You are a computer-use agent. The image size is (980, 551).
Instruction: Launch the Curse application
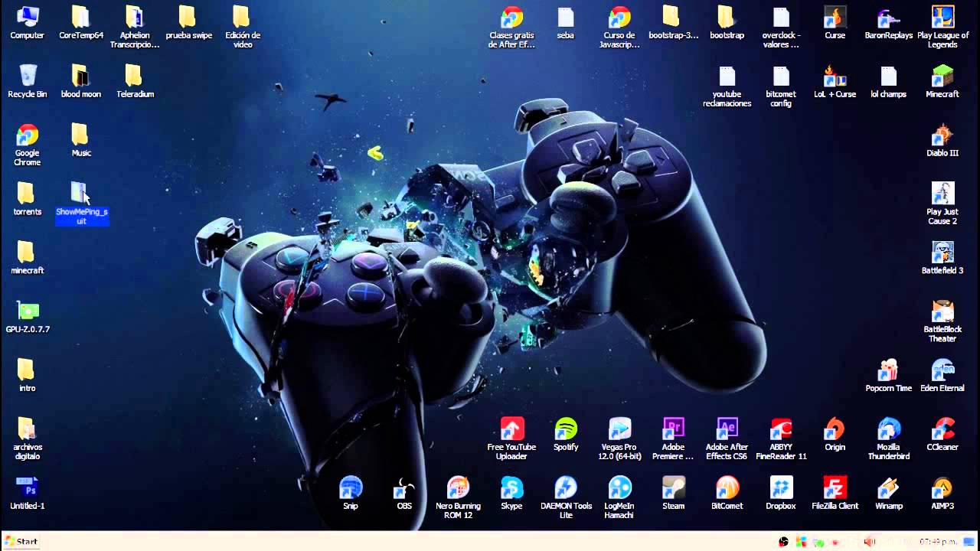tap(835, 23)
